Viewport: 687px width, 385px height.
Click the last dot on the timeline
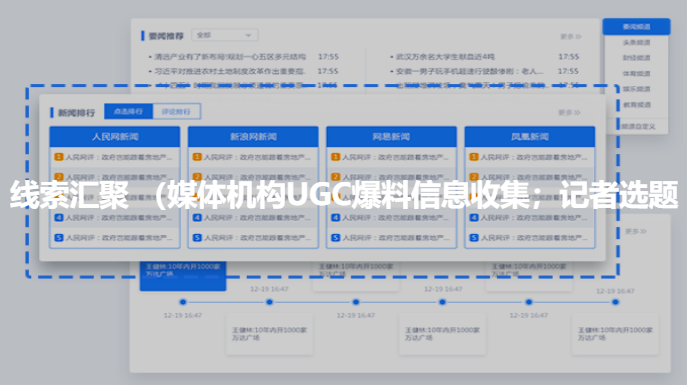tap(615, 302)
